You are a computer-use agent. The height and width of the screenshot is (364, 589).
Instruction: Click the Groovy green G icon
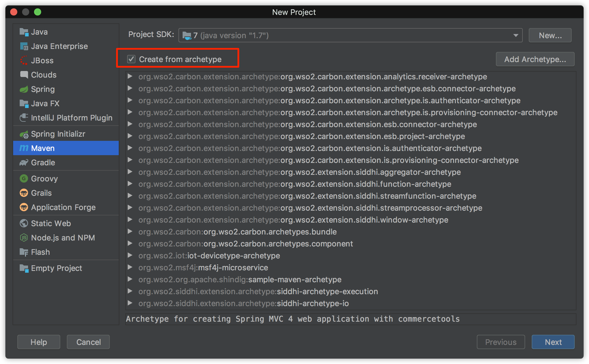24,179
